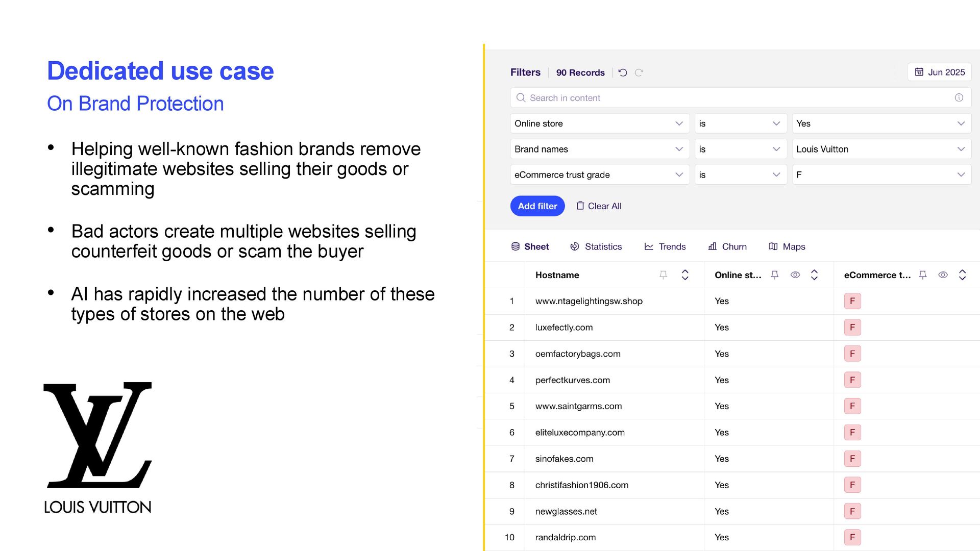Click the Add filter button
The height and width of the screenshot is (551, 980).
(x=537, y=206)
